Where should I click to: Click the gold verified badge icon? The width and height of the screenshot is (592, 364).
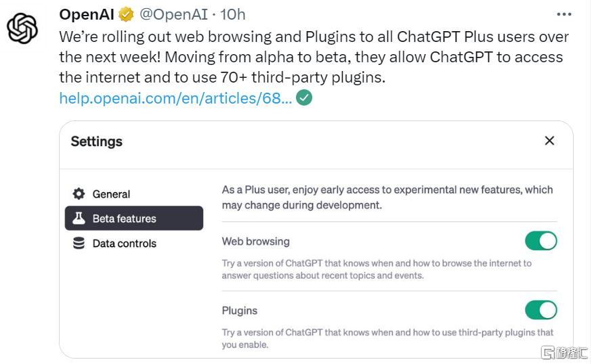coord(126,14)
